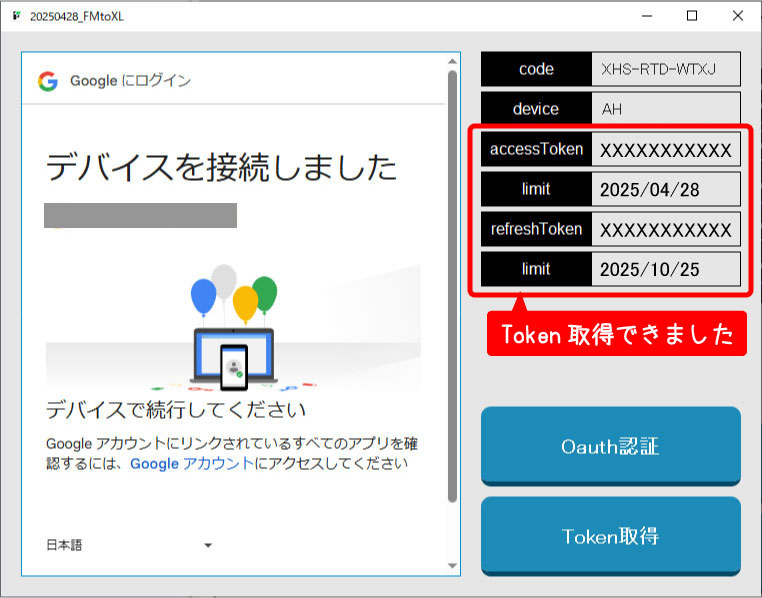
Task: Click the device field containing AH
Action: [666, 109]
